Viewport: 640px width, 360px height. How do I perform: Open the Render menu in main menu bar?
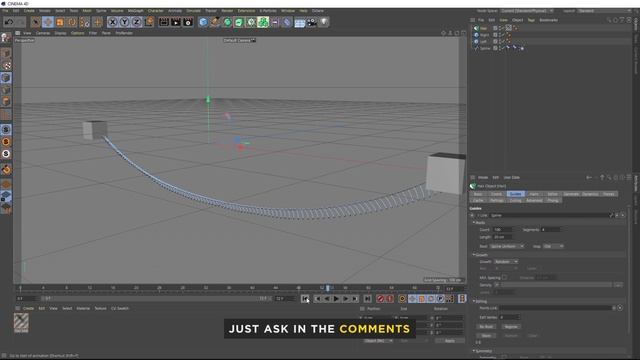pyautogui.click(x=227, y=11)
